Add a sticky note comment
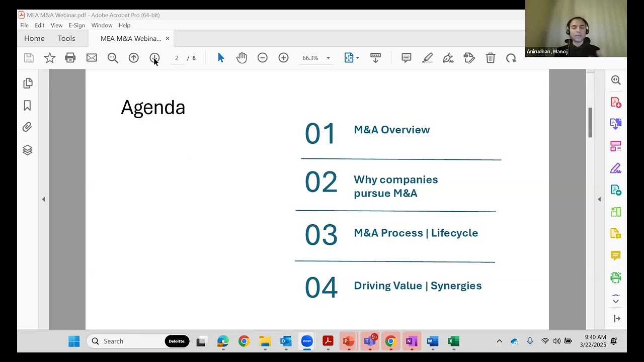 click(406, 58)
